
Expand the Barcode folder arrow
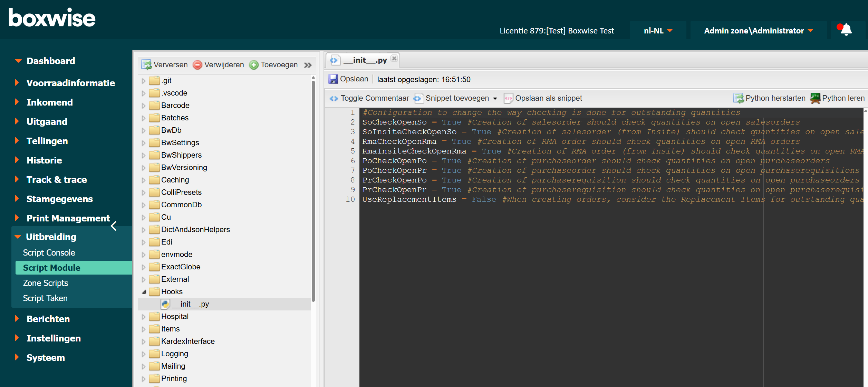point(143,106)
